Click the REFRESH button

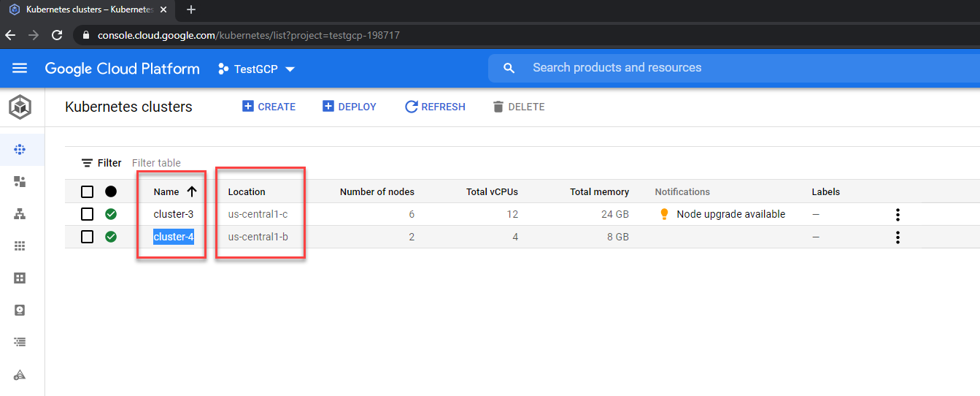[435, 107]
